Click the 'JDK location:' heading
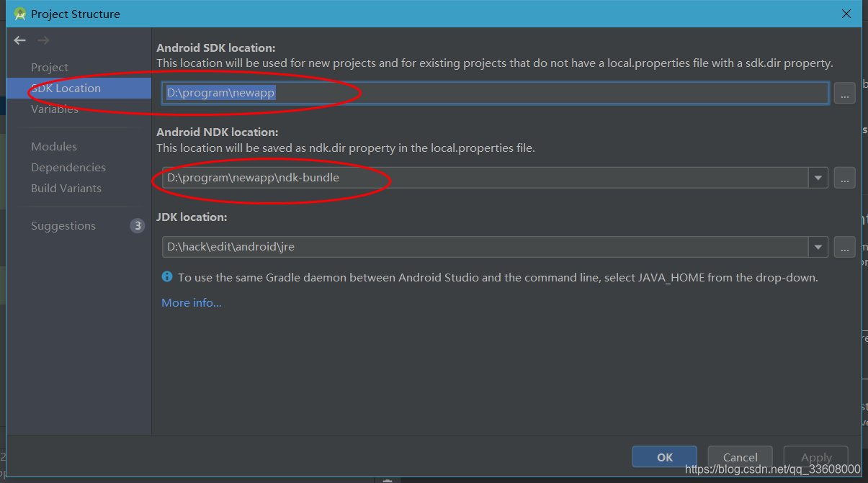 tap(192, 217)
